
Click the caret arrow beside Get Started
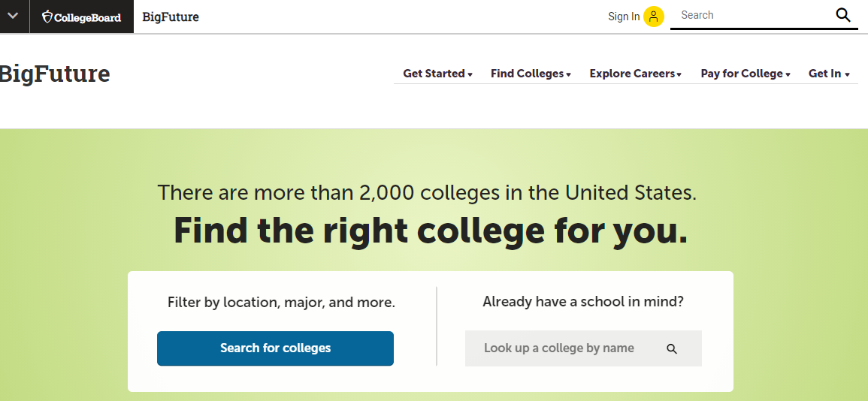click(470, 74)
